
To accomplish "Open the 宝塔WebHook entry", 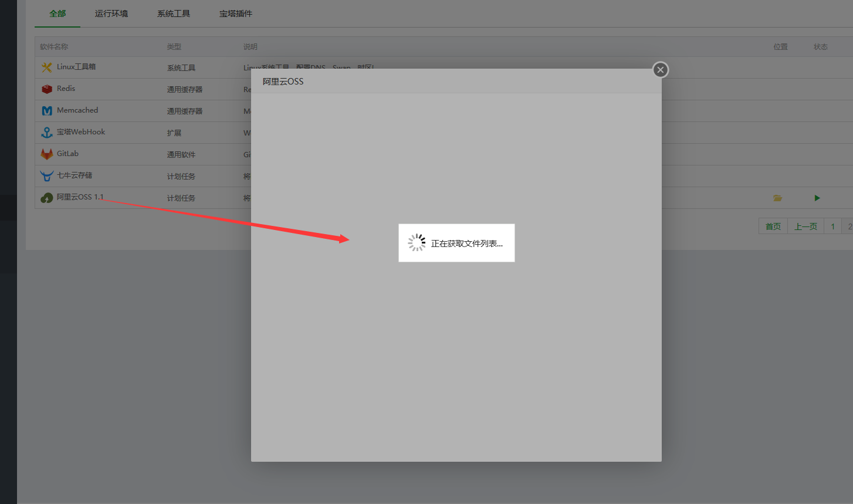I will coord(81,132).
